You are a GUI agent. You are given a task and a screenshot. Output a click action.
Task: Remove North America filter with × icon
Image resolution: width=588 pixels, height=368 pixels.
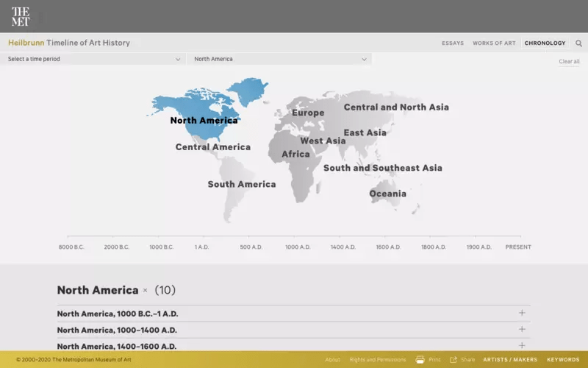click(x=145, y=291)
